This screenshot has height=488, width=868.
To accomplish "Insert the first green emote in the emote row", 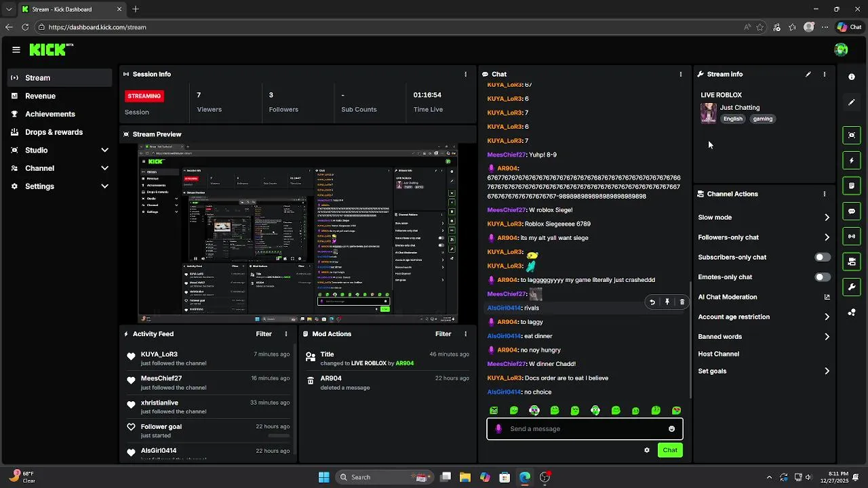I will [494, 410].
